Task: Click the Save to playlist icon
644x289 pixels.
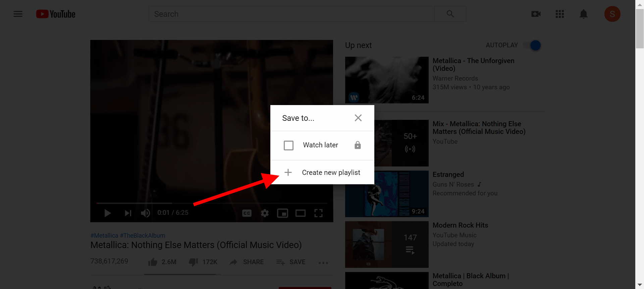Action: 281,262
